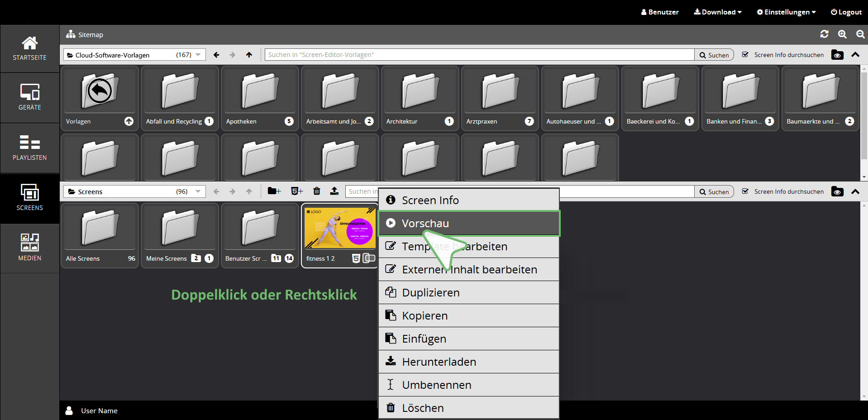Open the Einstellungen dropdown menu
Viewport: 868px width, 420px height.
[786, 12]
